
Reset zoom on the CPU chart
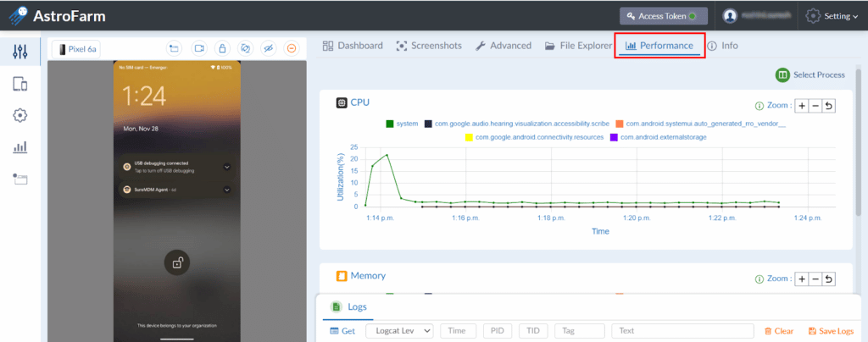click(829, 106)
